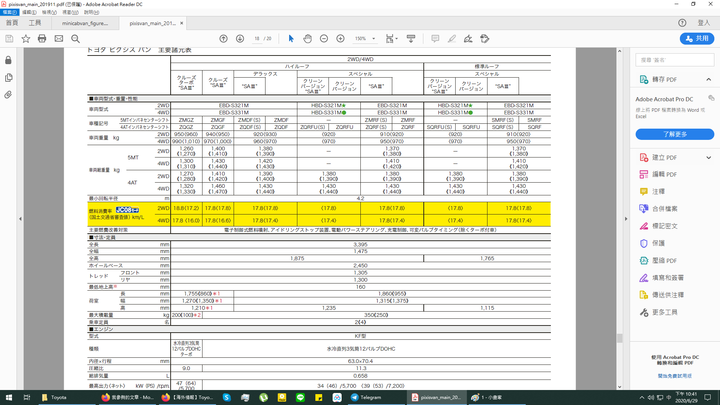
Task: Open the 編輯 edit menu
Action: point(29,12)
